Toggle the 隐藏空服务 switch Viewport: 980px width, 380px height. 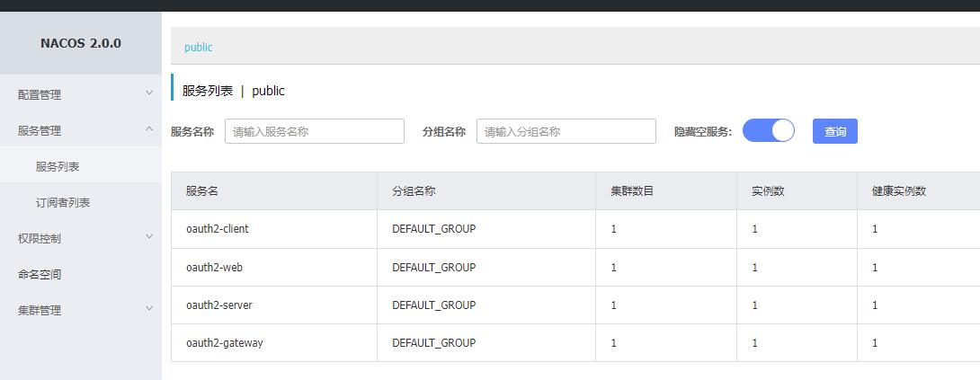pyautogui.click(x=768, y=130)
